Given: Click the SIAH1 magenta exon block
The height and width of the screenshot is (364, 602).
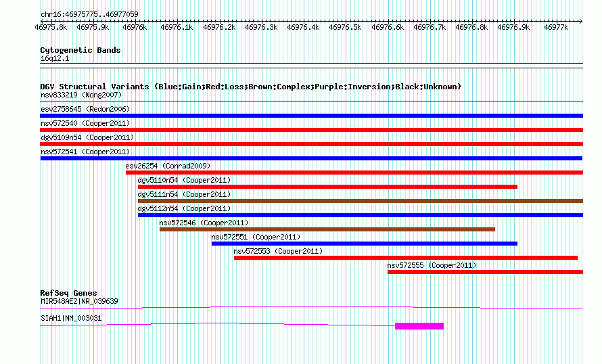Looking at the screenshot, I should click(419, 326).
